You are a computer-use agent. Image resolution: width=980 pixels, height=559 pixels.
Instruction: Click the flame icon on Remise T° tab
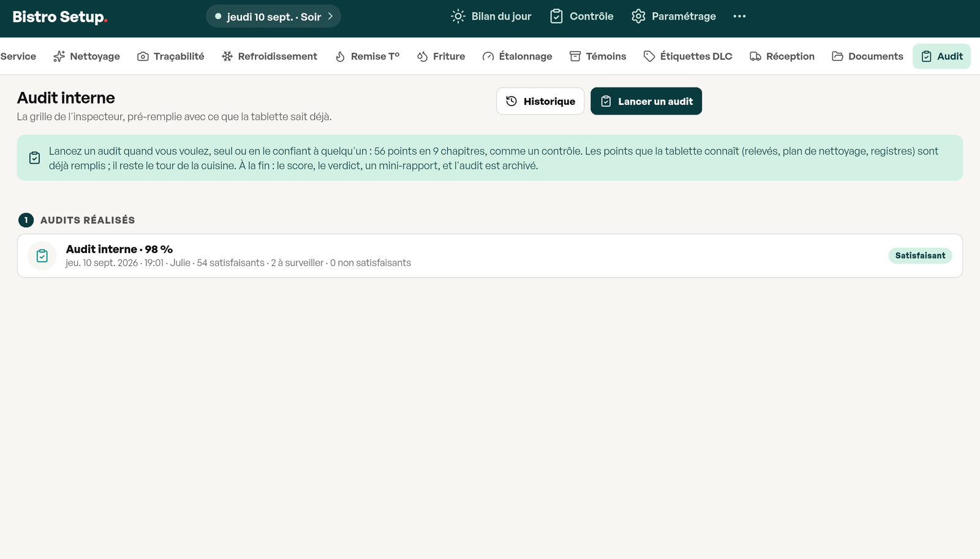tap(340, 56)
